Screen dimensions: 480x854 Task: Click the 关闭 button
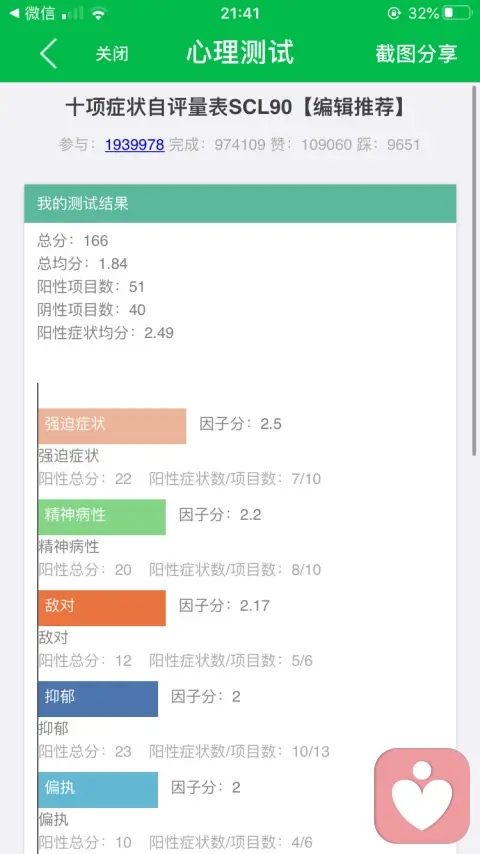point(112,53)
